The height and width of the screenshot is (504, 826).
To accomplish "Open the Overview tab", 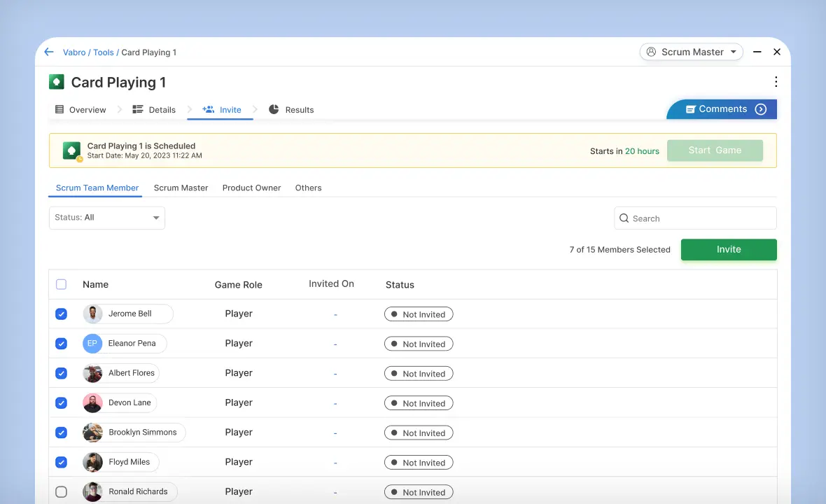I will (81, 110).
